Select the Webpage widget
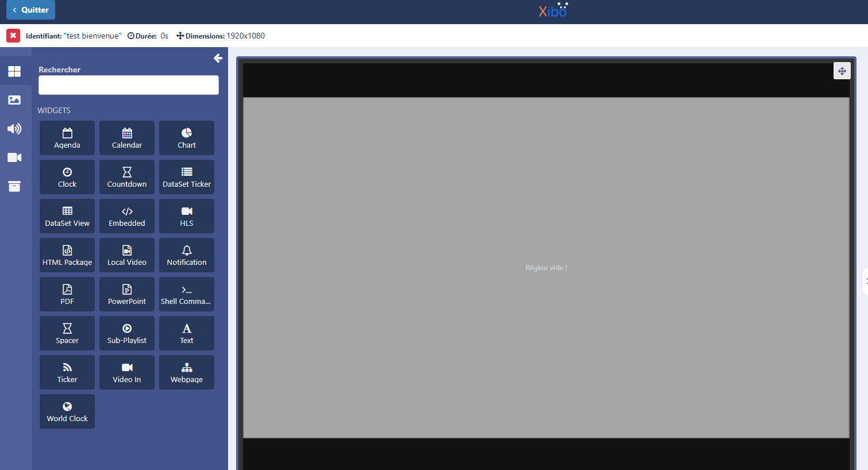 click(x=187, y=372)
